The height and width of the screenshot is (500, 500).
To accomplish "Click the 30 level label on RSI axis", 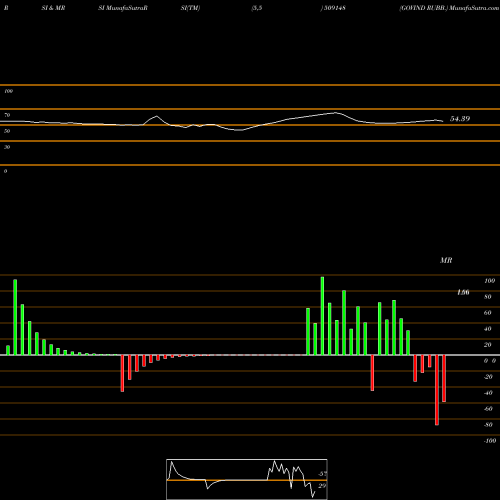I will (7, 147).
